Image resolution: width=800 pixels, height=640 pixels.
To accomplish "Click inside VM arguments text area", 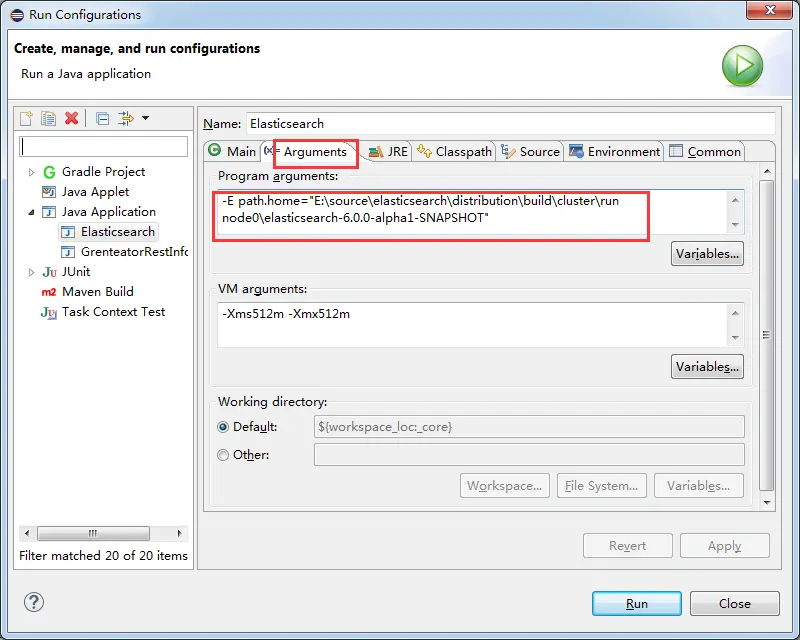I will 472,325.
